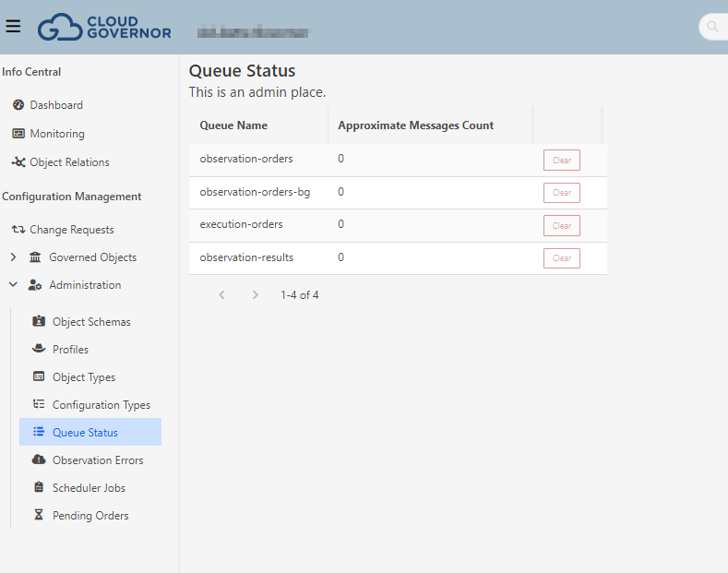Click the Cloud Governor logo
Viewport: 728px width, 573px height.
104,27
